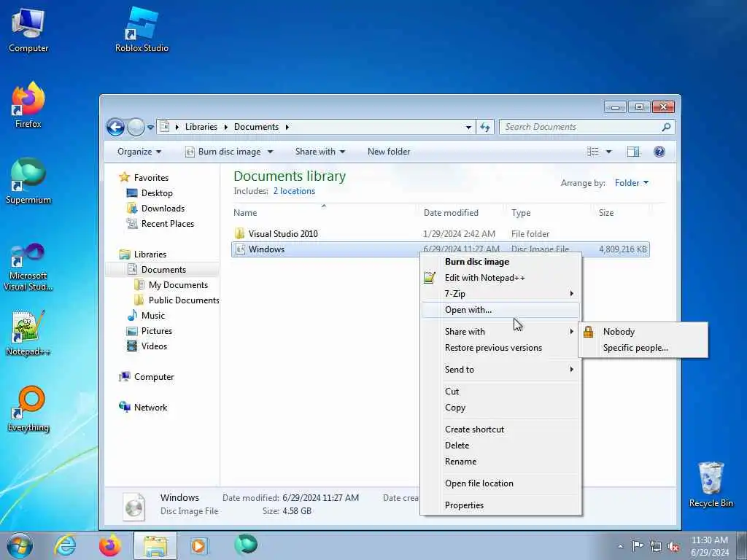Open the Organize dropdown menu

[x=139, y=152]
